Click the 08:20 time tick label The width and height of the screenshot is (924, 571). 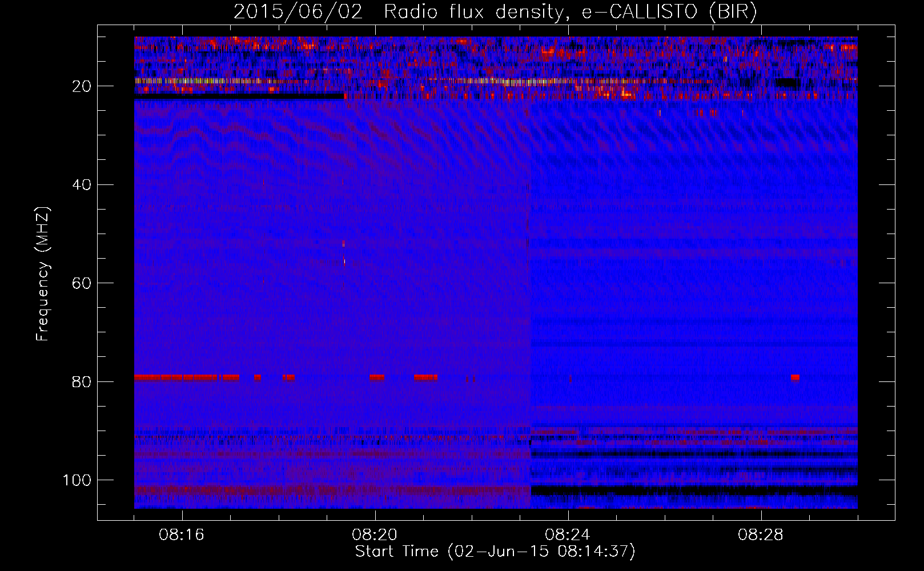(375, 535)
